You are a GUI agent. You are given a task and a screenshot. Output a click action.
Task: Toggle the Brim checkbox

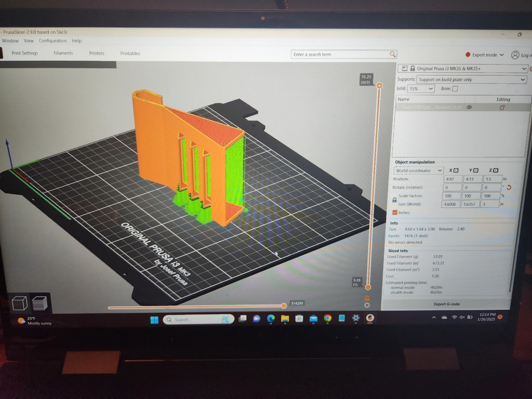(455, 88)
